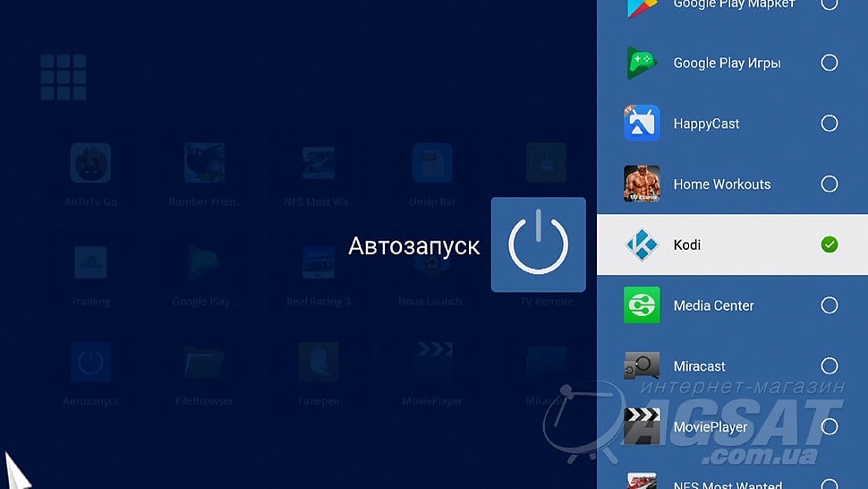The width and height of the screenshot is (868, 489).
Task: Click the 'Google Play Игры' label
Action: (727, 63)
